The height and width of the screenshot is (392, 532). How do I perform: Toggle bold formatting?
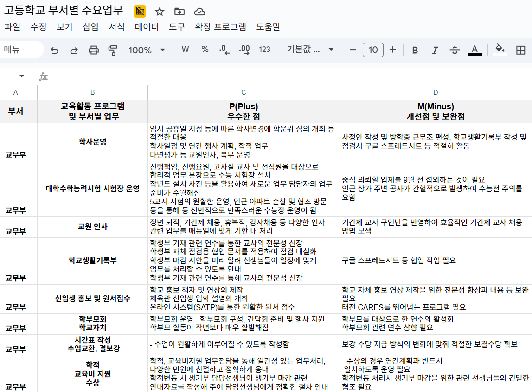(415, 50)
